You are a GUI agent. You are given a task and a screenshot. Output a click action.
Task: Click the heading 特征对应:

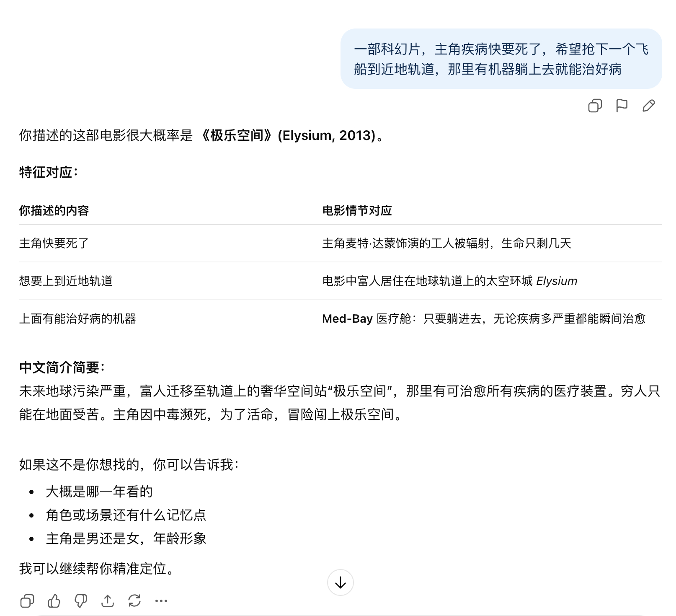[x=49, y=172]
